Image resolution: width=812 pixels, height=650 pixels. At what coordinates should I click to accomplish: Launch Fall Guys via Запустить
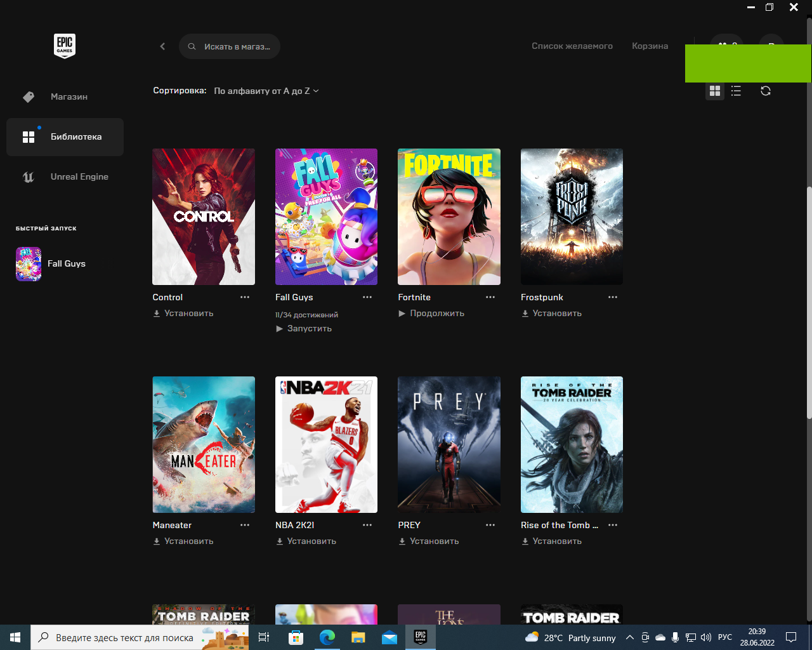pos(304,329)
